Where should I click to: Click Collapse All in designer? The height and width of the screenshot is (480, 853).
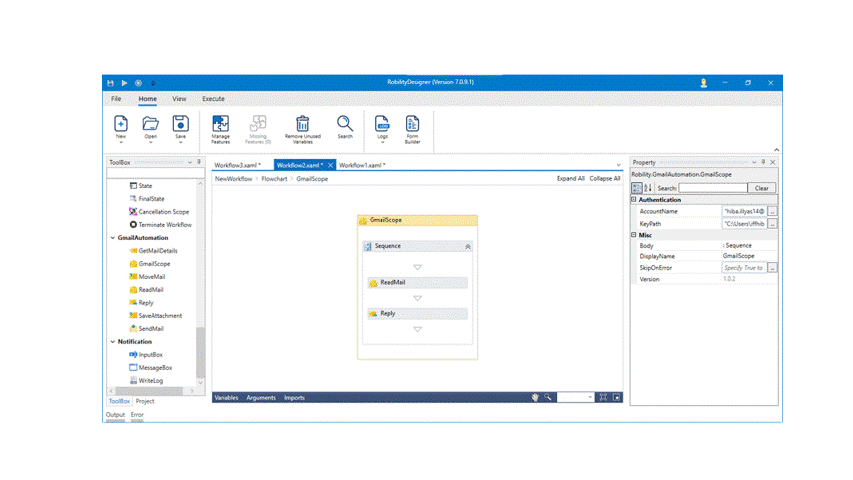point(605,179)
